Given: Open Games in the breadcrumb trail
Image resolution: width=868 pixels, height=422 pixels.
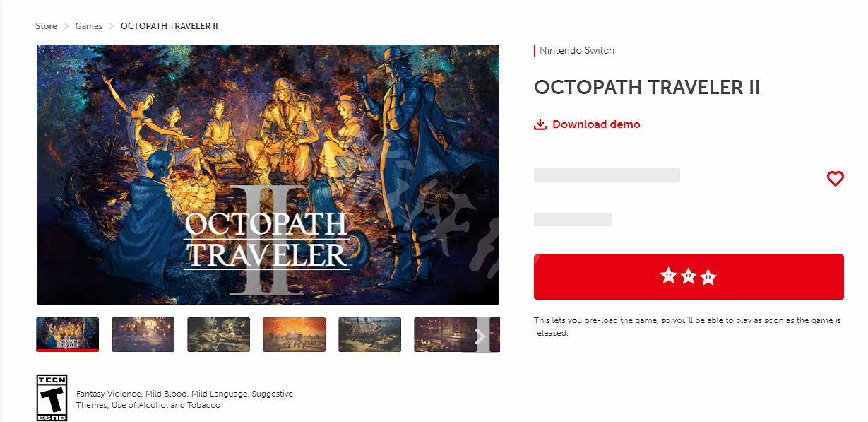Looking at the screenshot, I should [89, 26].
